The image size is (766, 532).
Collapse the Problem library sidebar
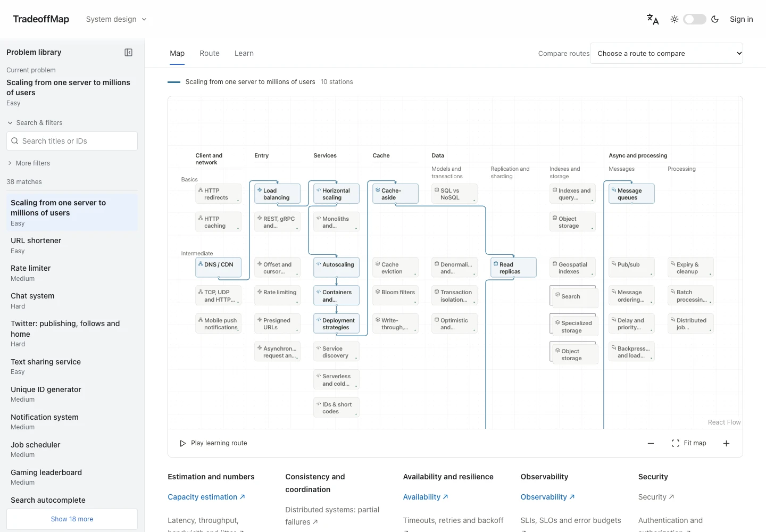tap(128, 52)
